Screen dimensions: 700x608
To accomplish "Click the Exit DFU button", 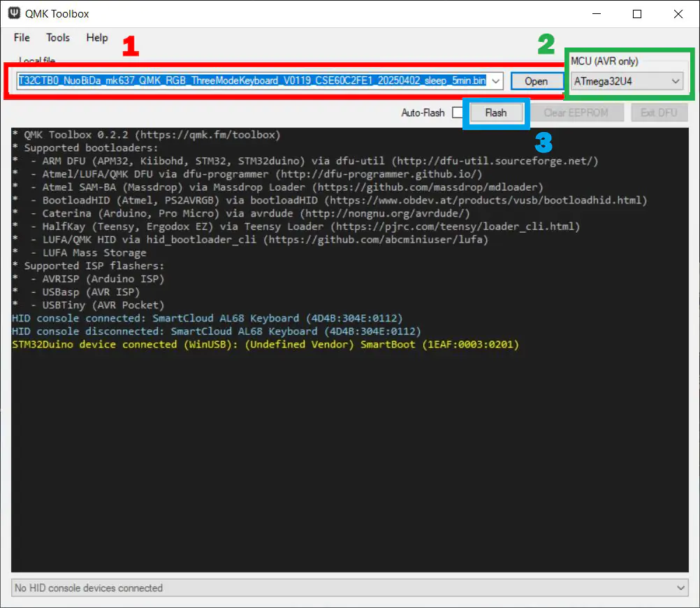I will [x=659, y=113].
